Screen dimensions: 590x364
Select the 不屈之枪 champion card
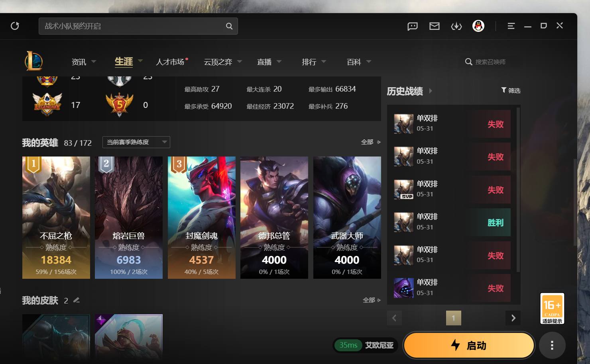[56, 217]
